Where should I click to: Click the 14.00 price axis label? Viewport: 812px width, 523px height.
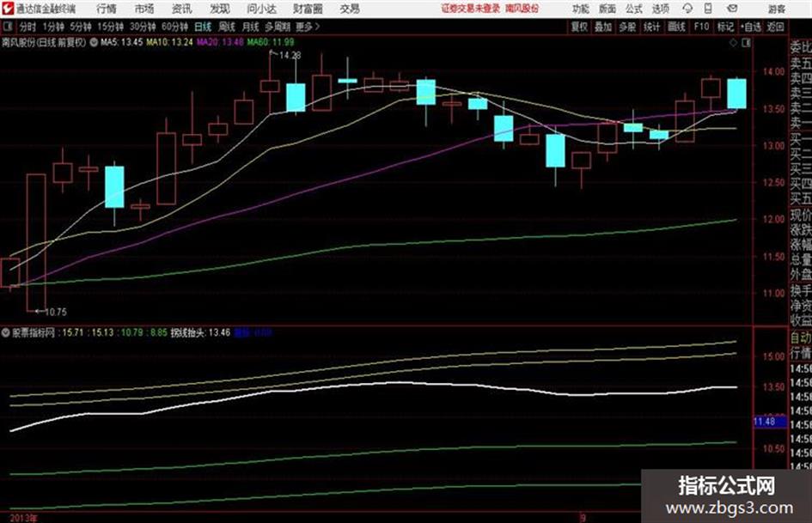[773, 72]
